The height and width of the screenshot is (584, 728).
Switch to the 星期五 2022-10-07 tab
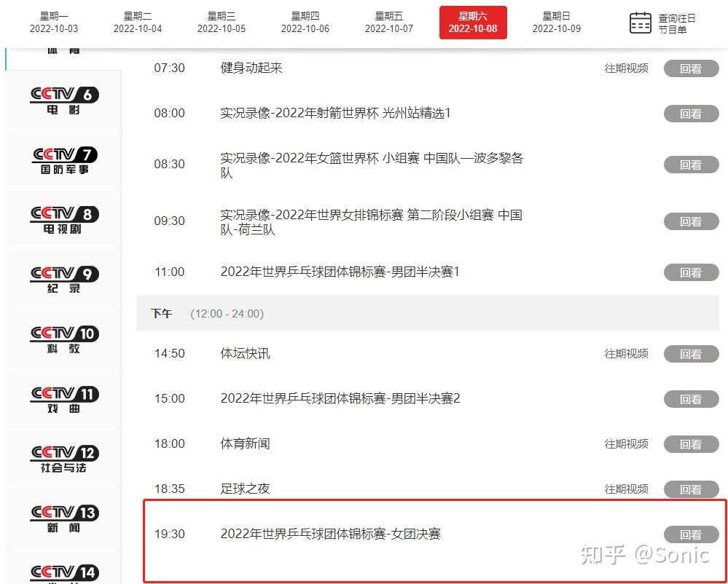click(x=389, y=23)
